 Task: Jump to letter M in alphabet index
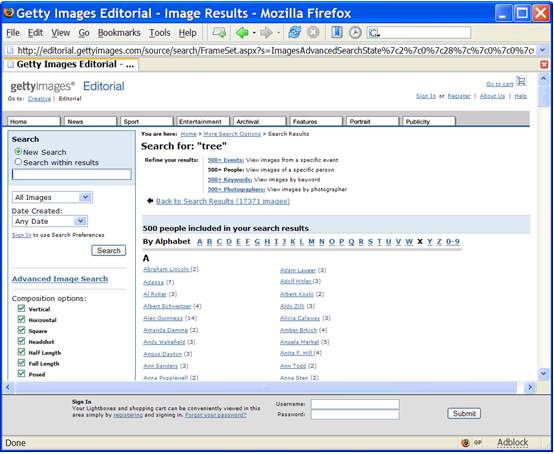[311, 242]
